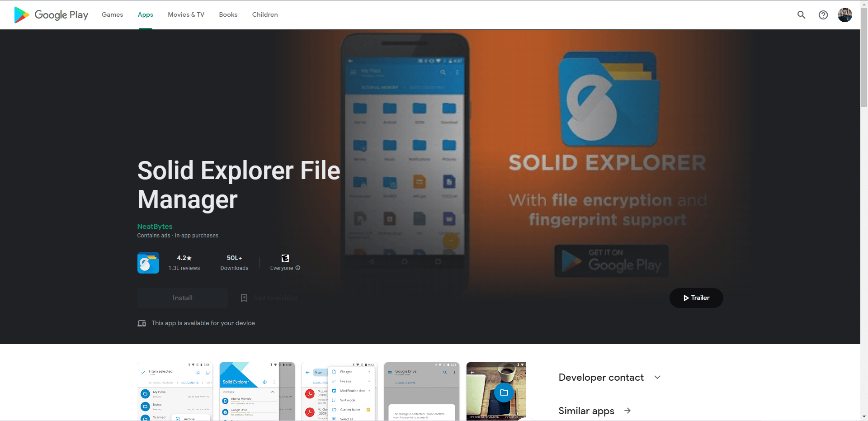
Task: Click the device availability icon
Action: 142,323
